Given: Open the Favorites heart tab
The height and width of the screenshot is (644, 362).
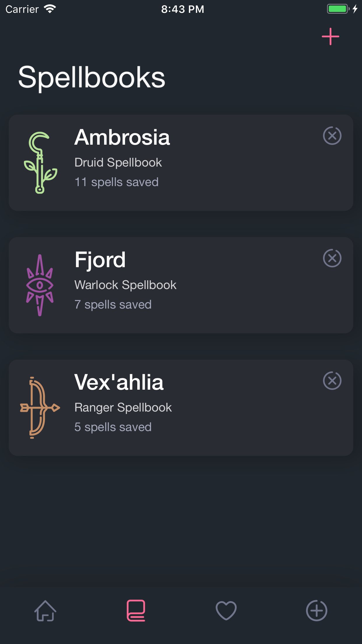Looking at the screenshot, I should point(226,610).
